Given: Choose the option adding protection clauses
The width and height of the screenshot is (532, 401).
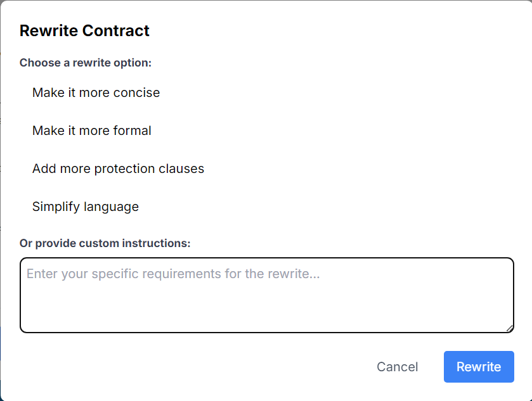Looking at the screenshot, I should click(x=118, y=169).
